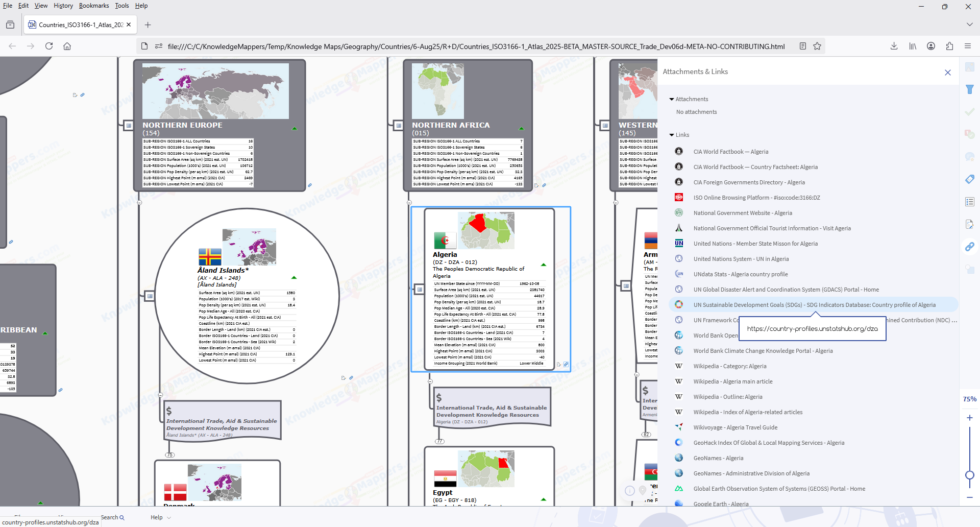Screen dimensions: 980x527
Task: Collapse the Links section
Action: pos(672,135)
